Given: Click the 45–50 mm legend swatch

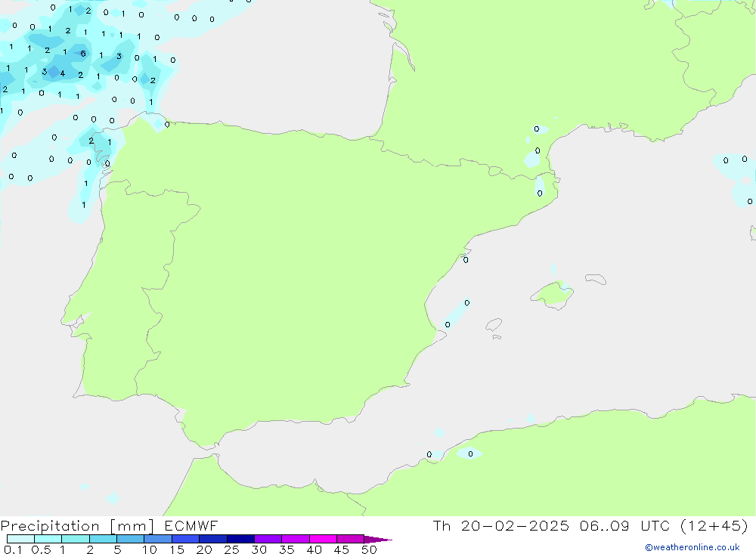Looking at the screenshot, I should click(x=350, y=539).
